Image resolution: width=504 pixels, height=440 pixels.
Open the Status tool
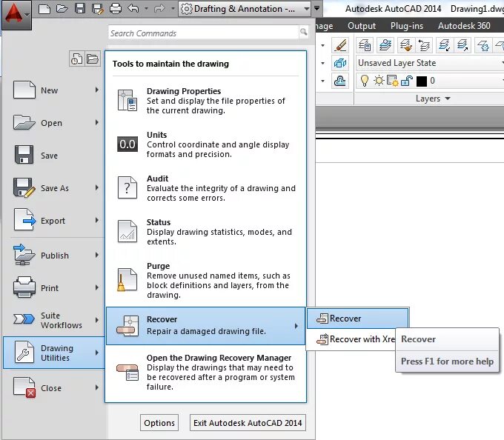[x=206, y=232]
